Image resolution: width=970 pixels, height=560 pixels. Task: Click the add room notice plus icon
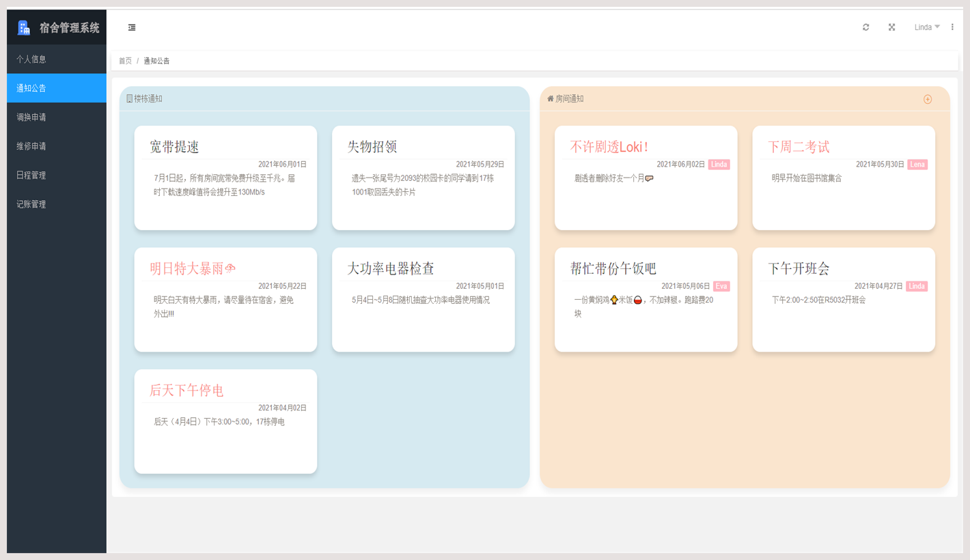pos(928,99)
